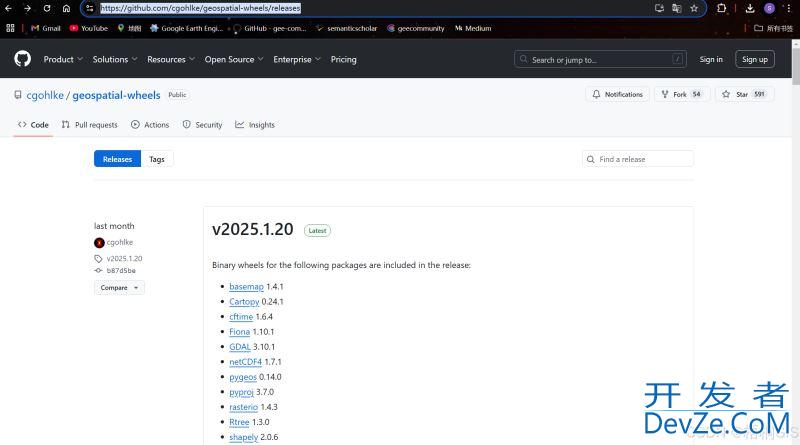Click the translate page icon
The image size is (800, 445).
click(677, 8)
